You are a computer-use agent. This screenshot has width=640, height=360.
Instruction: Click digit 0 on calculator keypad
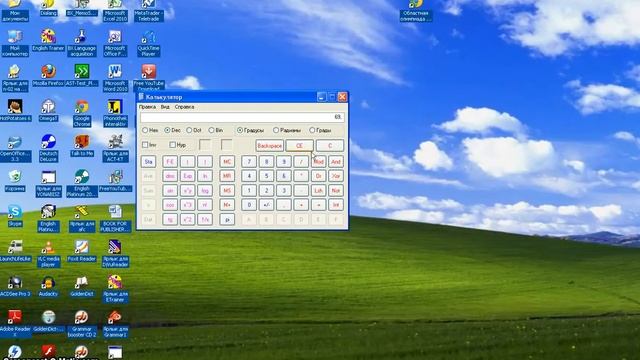coord(249,205)
